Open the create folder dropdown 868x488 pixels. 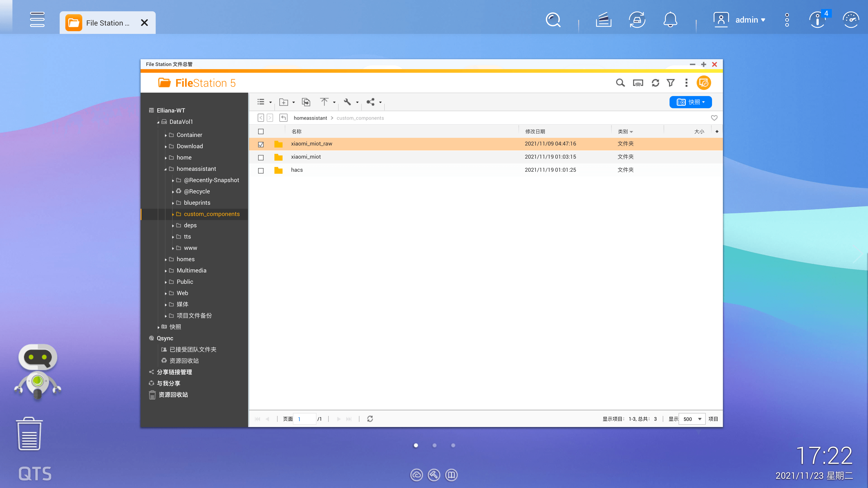[x=287, y=102]
